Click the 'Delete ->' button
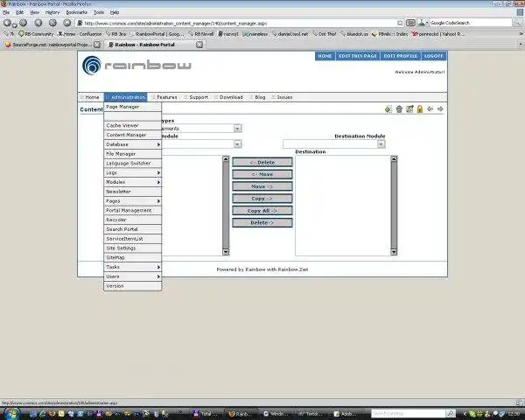Screen dimensions: 525x420 tap(262, 223)
